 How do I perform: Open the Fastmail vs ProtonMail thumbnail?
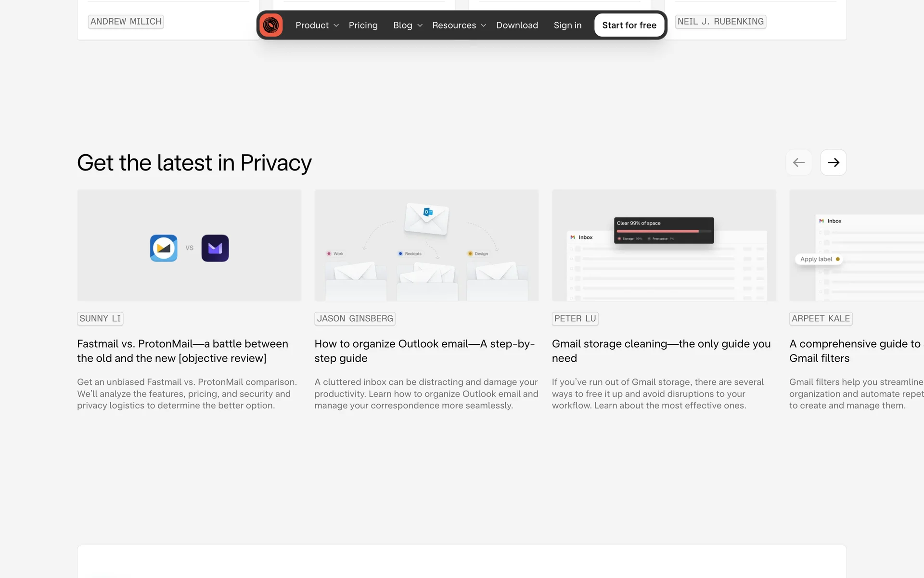coord(189,245)
